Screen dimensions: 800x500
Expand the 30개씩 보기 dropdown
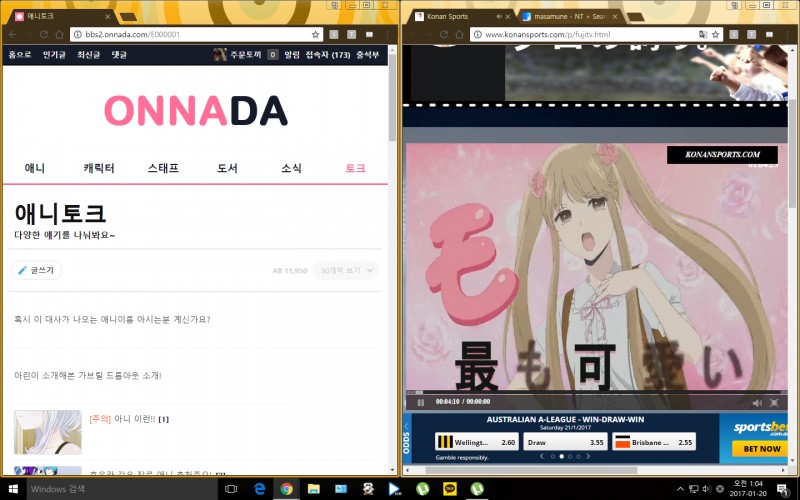[x=346, y=270]
